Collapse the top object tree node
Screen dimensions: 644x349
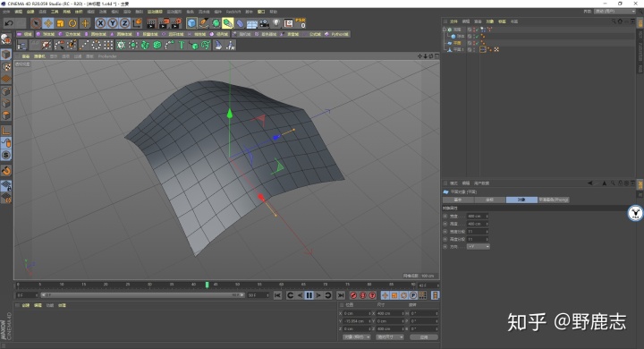point(445,30)
